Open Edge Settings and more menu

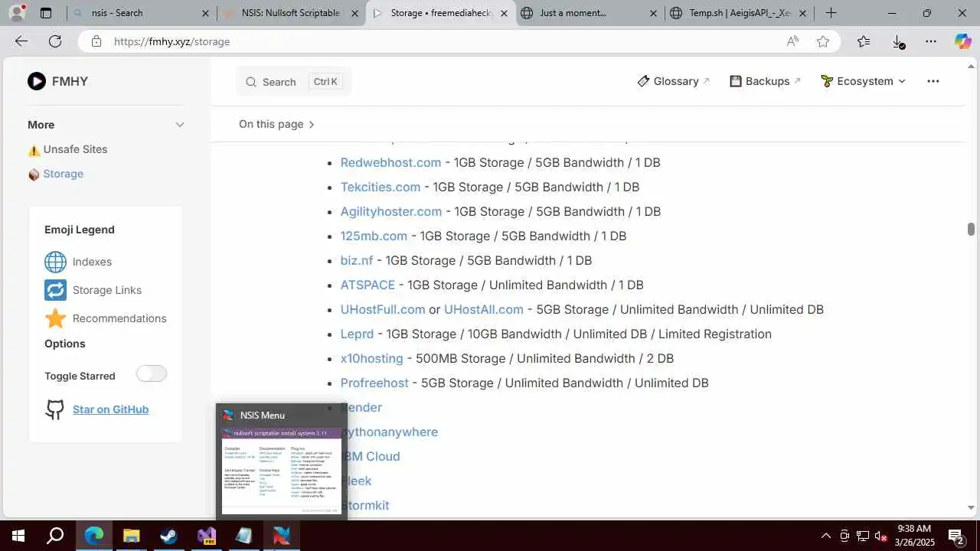930,41
